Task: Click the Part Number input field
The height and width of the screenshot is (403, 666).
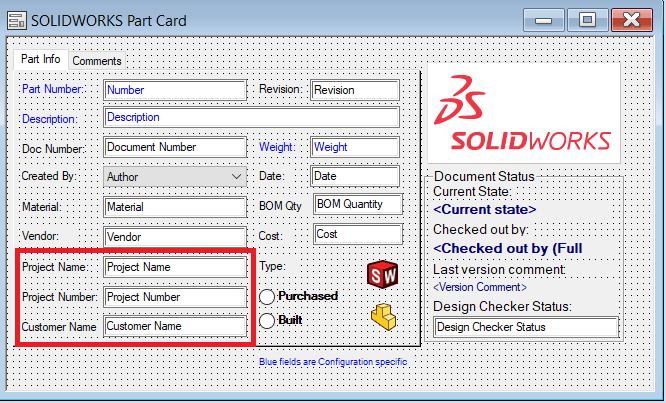Action: pos(175,90)
